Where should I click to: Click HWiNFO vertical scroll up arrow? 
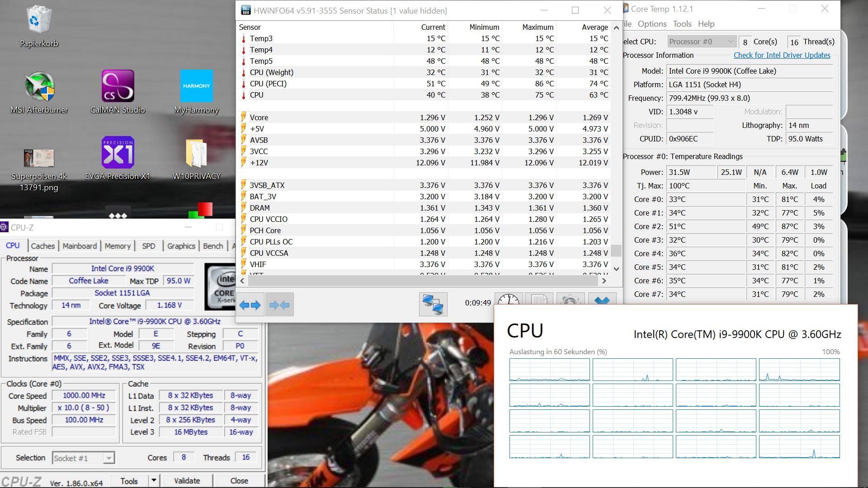coord(616,28)
